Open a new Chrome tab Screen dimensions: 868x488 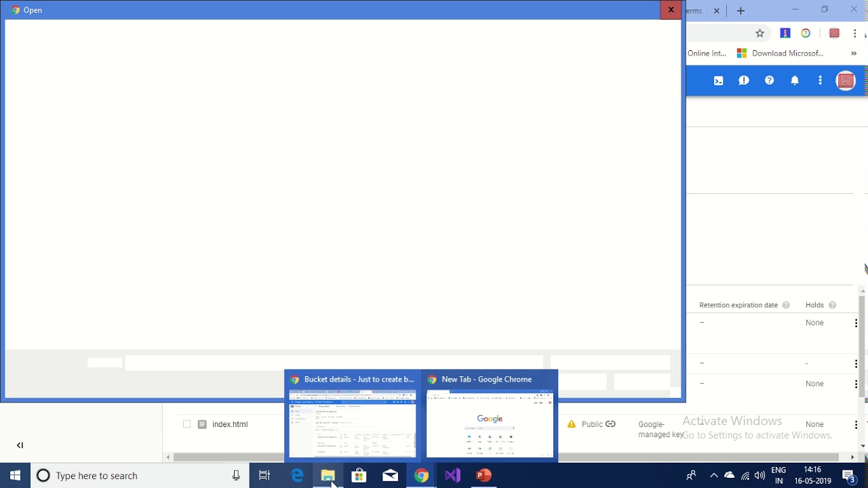741,11
